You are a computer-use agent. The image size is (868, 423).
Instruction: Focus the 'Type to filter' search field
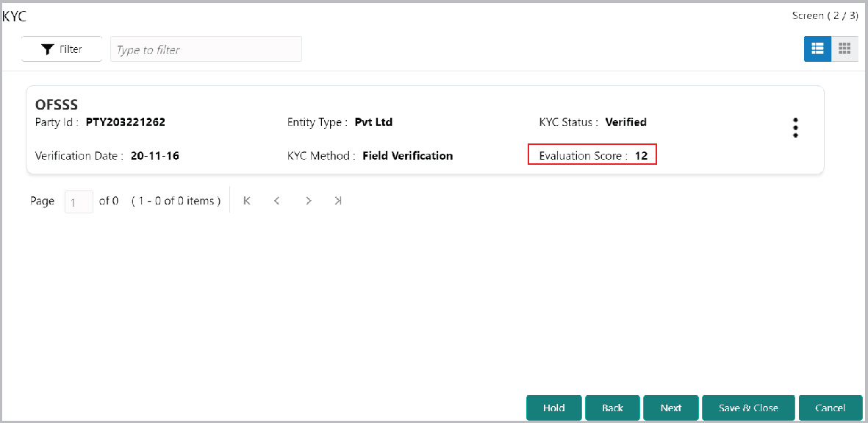(x=206, y=49)
